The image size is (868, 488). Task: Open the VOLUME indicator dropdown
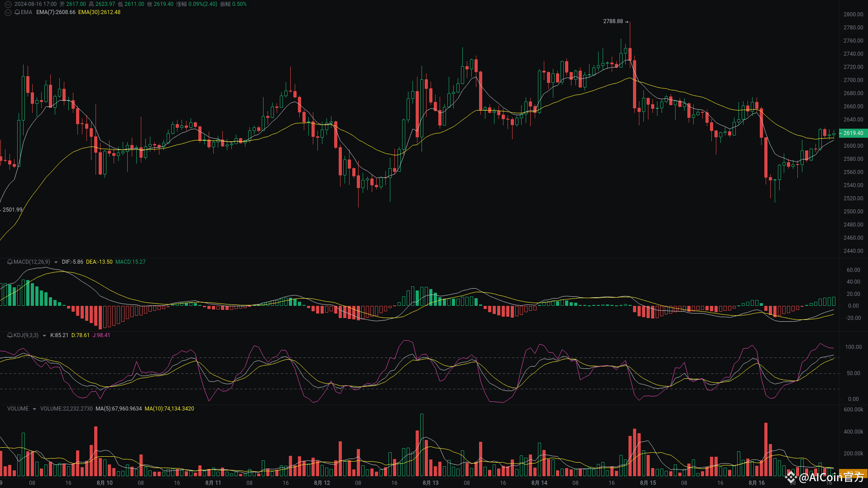[x=34, y=409]
